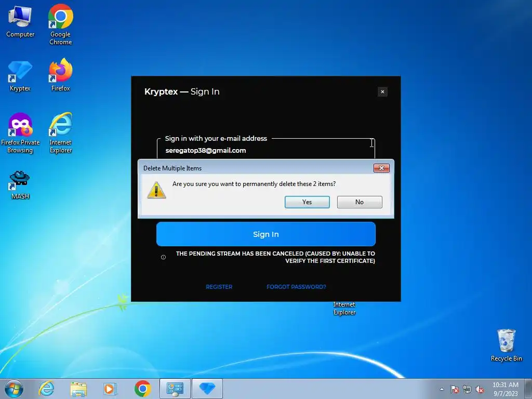Select the Firefox Private Browsing shortcut

click(x=20, y=134)
